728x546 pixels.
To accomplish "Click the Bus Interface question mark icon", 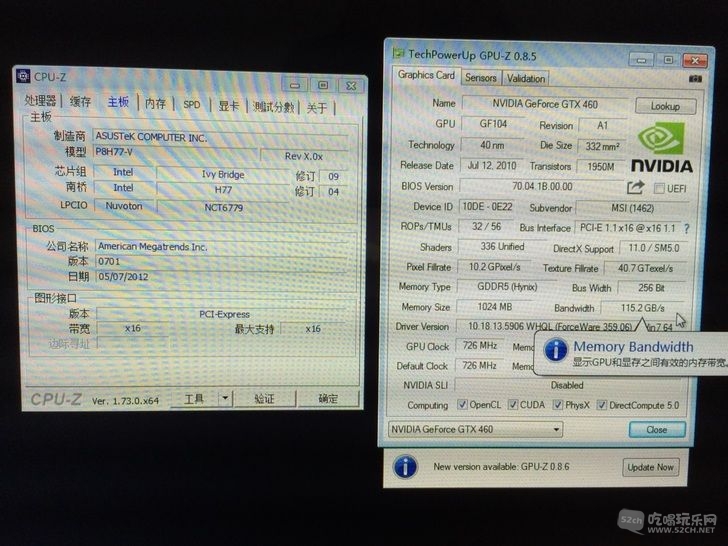I will click(x=687, y=228).
